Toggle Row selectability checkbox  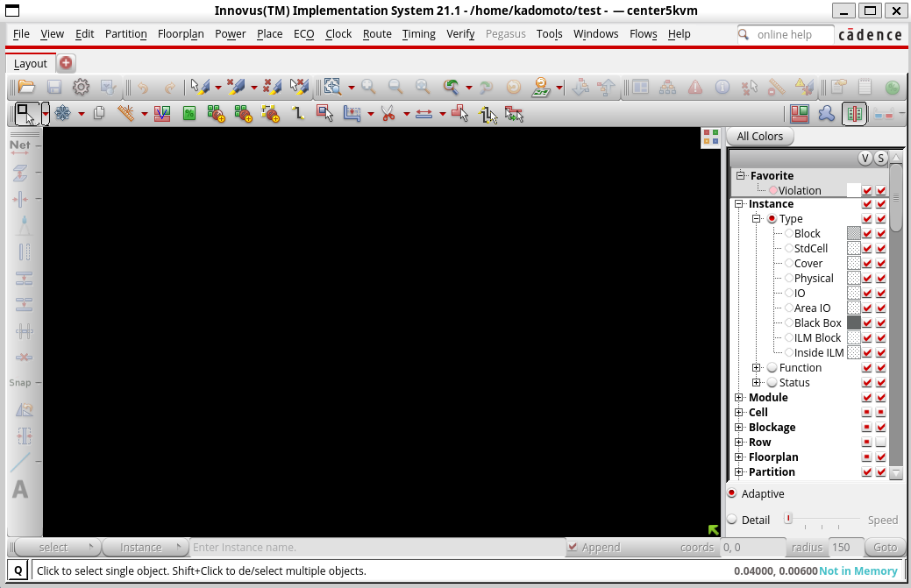pos(881,443)
